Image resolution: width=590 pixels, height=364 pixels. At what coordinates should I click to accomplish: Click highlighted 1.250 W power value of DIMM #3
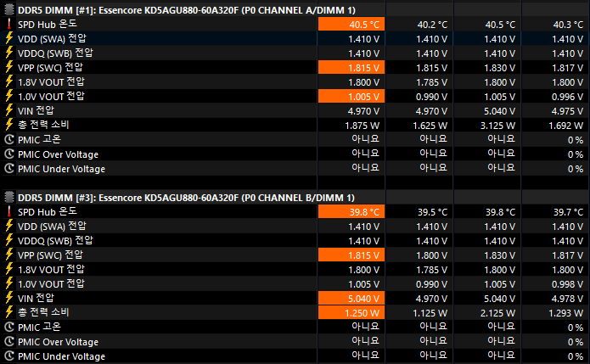351,313
